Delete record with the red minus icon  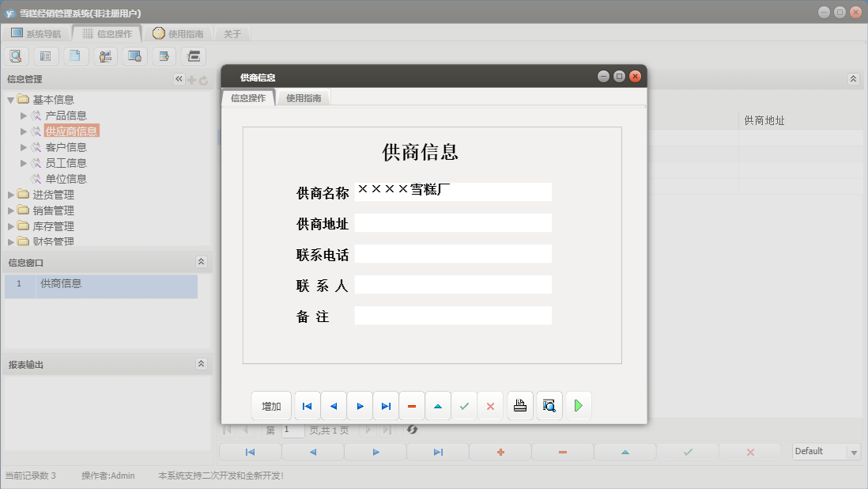click(x=411, y=405)
